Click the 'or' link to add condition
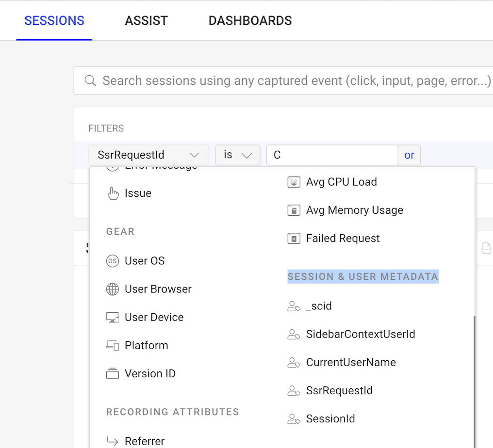The height and width of the screenshot is (448, 493). (x=409, y=155)
